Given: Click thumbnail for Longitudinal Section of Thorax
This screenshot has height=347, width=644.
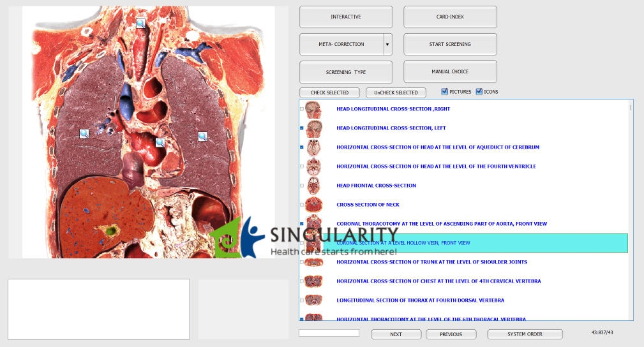Looking at the screenshot, I should 313,300.
